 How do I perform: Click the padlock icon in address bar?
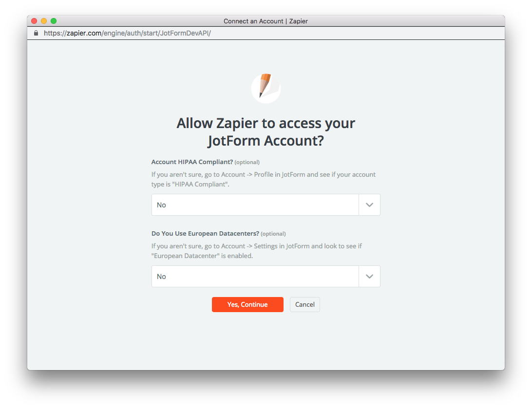[x=36, y=33]
